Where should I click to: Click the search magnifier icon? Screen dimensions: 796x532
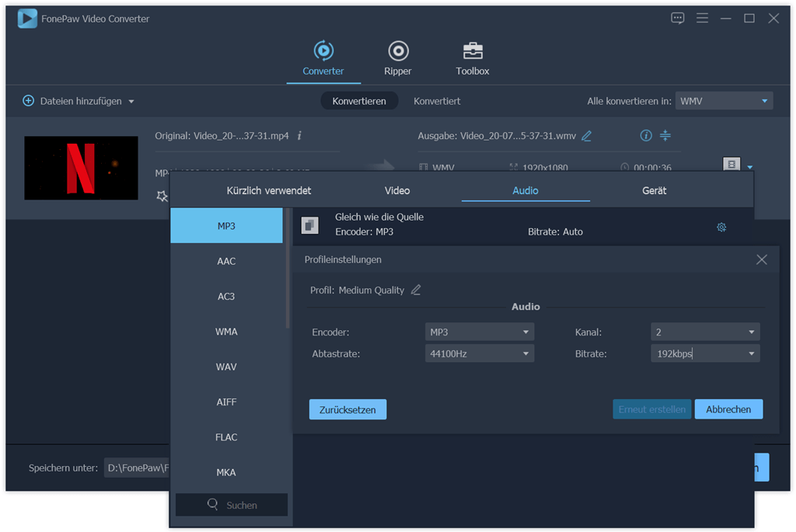[213, 504]
